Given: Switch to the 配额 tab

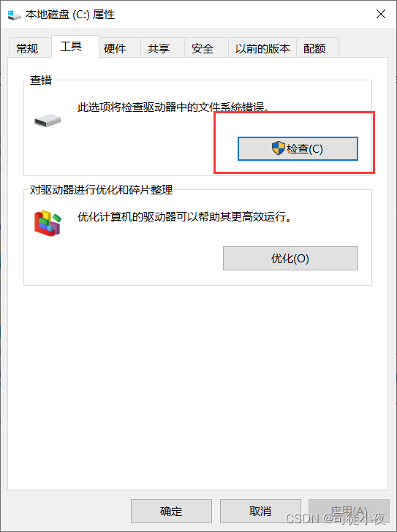Looking at the screenshot, I should (x=314, y=48).
